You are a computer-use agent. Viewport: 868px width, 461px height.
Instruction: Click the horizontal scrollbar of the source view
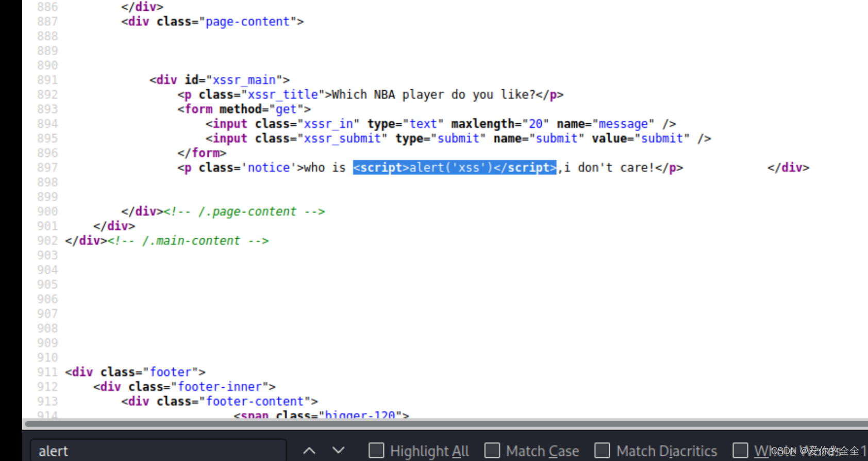point(446,424)
